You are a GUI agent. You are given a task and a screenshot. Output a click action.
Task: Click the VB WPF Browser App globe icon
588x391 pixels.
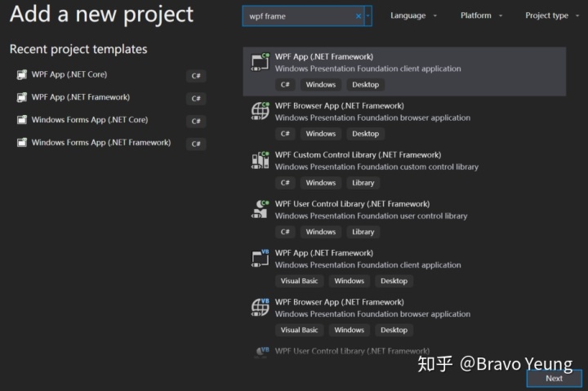tap(261, 308)
